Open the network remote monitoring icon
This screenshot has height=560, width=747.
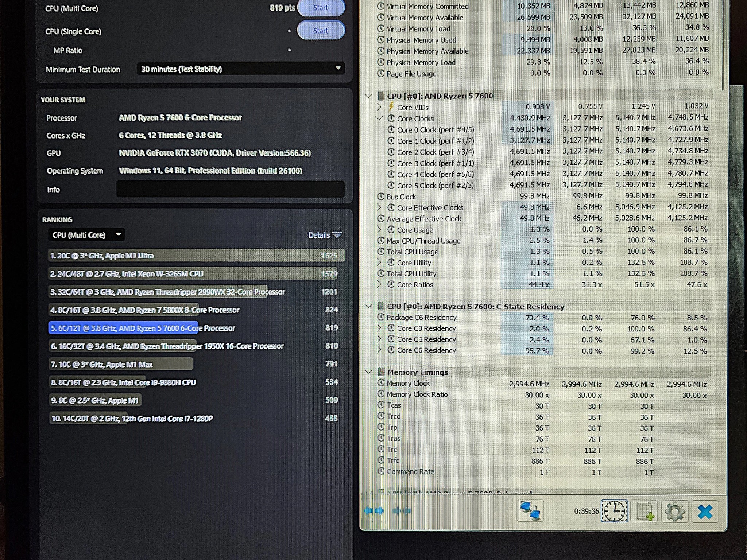(x=530, y=511)
